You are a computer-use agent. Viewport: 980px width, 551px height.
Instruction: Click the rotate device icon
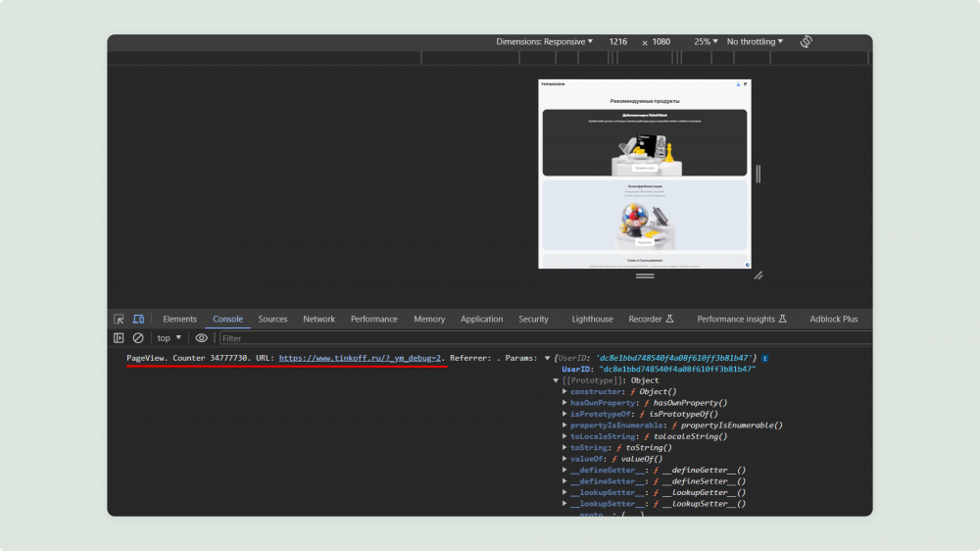tap(807, 41)
